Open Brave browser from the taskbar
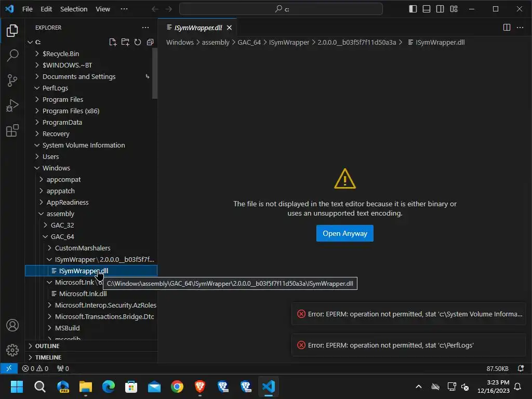 tap(200, 387)
